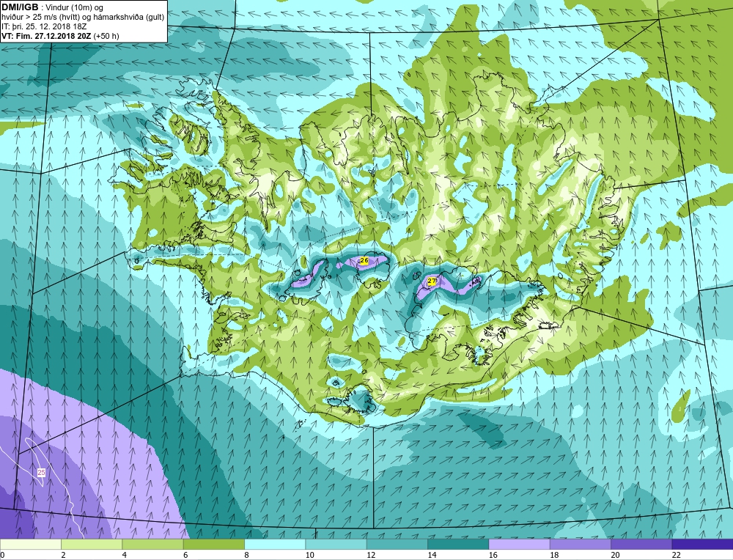Click the cyan 10–12 legend swatch
The height and width of the screenshot is (560, 733).
[x=336, y=545]
